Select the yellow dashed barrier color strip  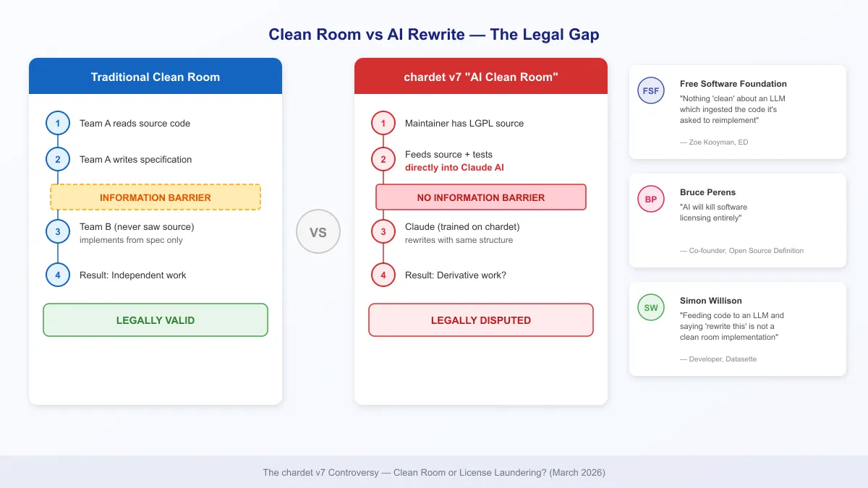tap(156, 197)
